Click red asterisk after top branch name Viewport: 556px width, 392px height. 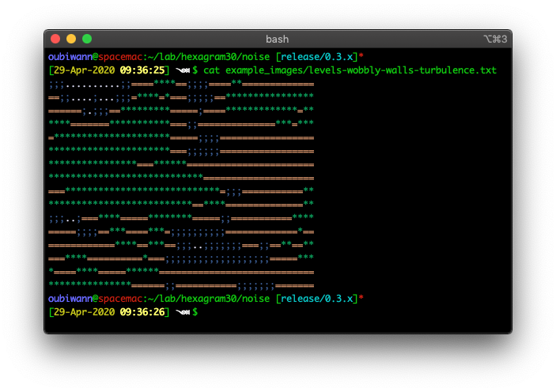(361, 56)
